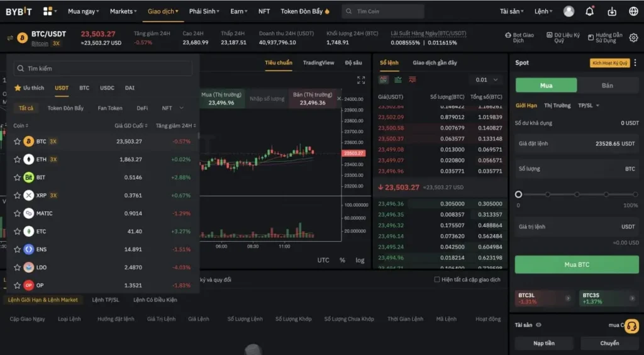Click the BTC coin icon in list
Viewport: 644px width, 355px height.
pyautogui.click(x=29, y=142)
